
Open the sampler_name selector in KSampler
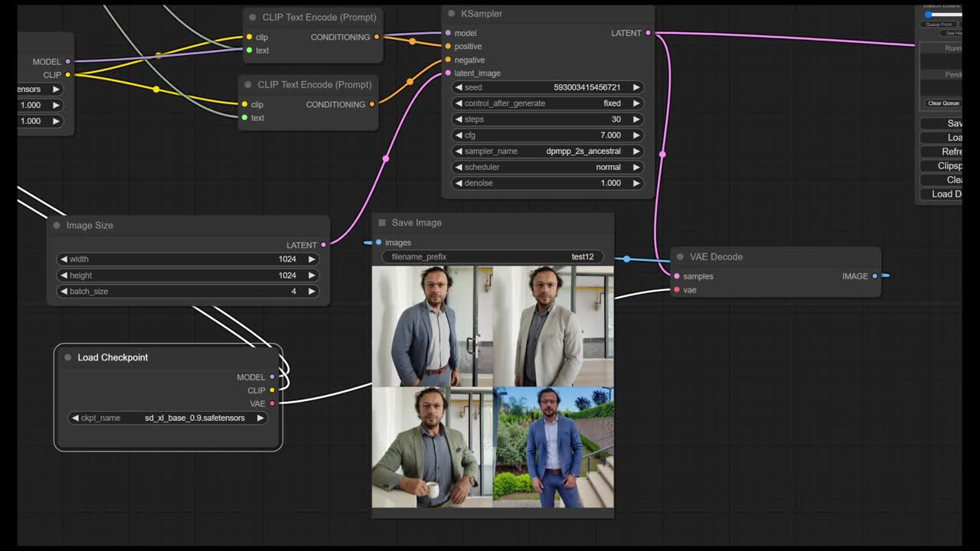547,151
